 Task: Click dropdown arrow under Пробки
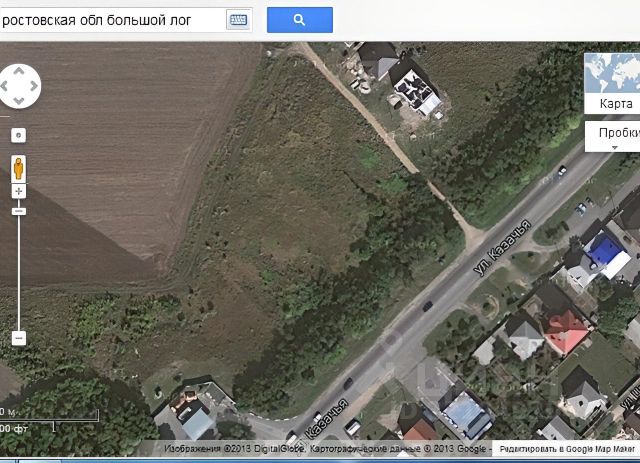pyautogui.click(x=615, y=148)
